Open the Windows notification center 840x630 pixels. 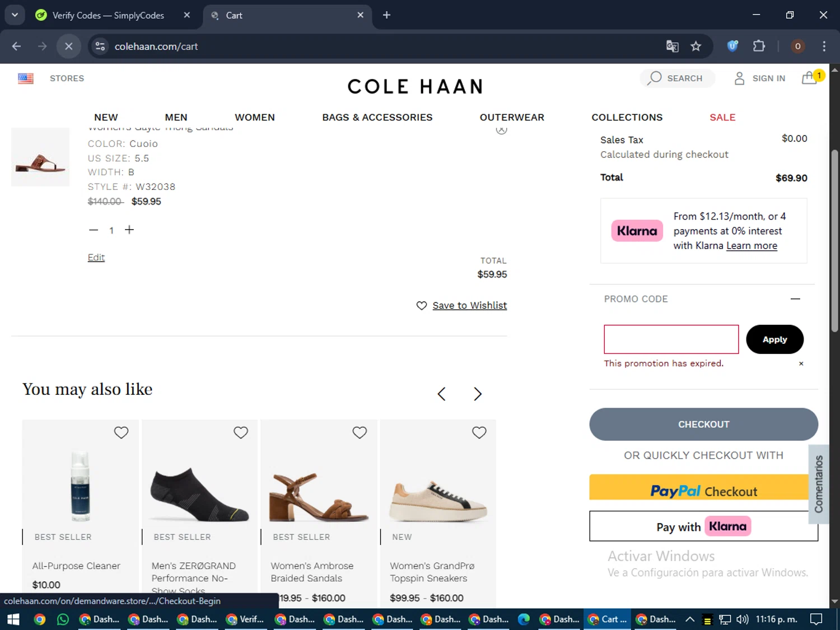(816, 619)
